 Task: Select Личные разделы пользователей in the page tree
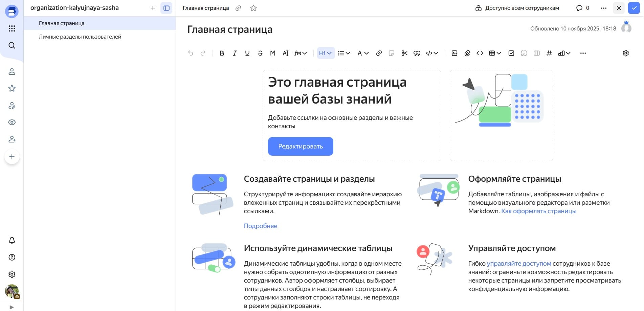click(80, 37)
